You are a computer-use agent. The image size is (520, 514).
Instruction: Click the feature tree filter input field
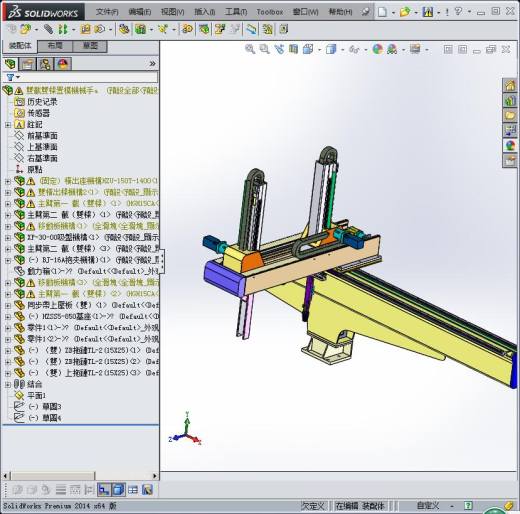tap(89, 78)
